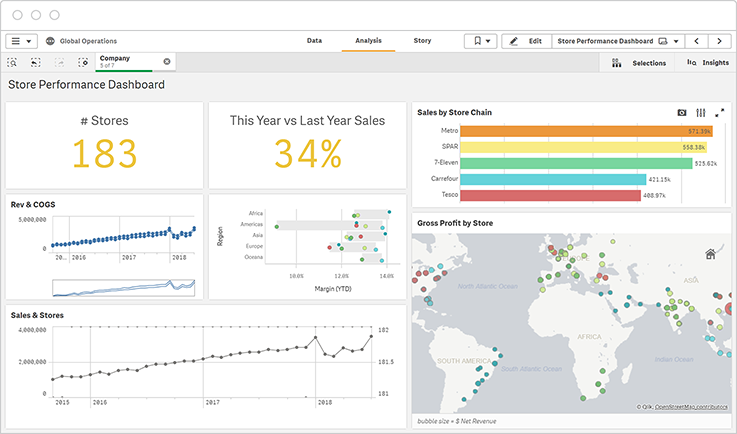
Task: Open the Insights panel
Action: [x=708, y=62]
